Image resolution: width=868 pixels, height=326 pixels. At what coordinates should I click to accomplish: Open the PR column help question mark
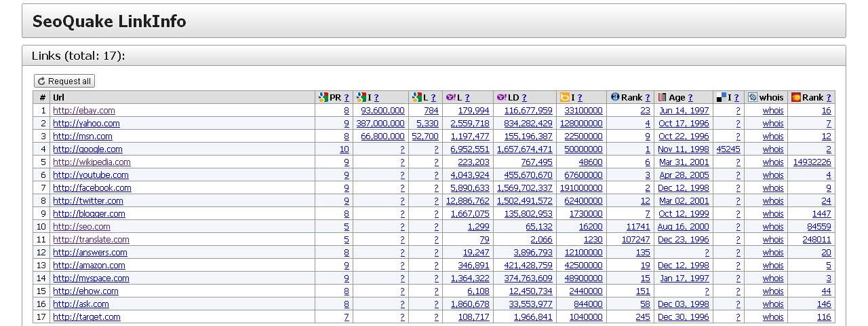pyautogui.click(x=347, y=98)
